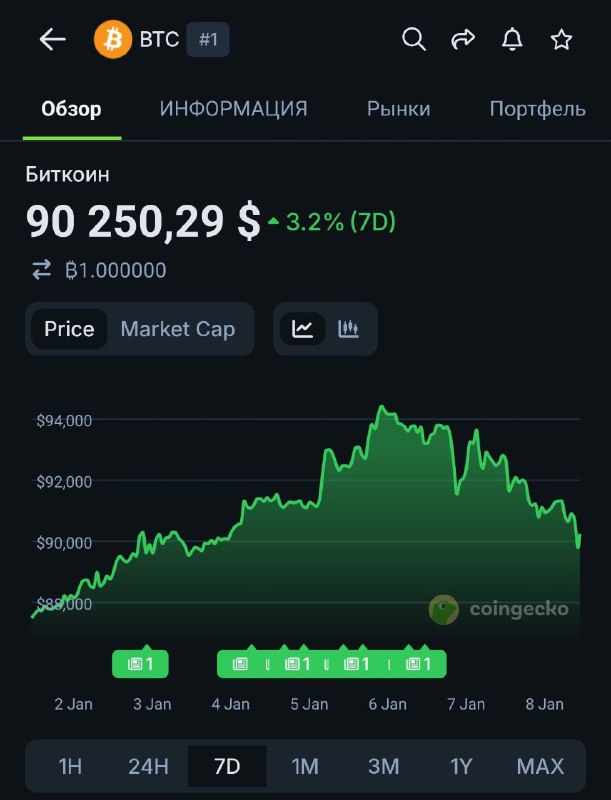This screenshot has width=611, height=800.
Task: Select the Price view in the toggle
Action: 70,328
